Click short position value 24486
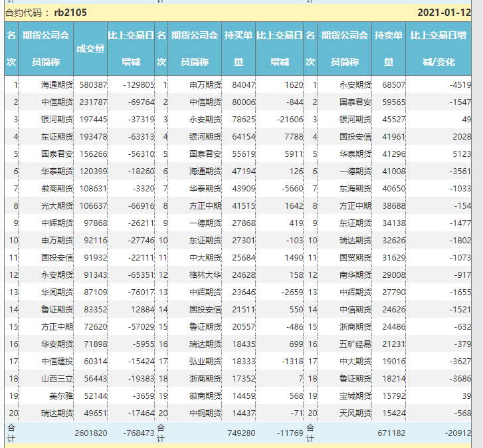This screenshot has height=448, width=483. (394, 326)
